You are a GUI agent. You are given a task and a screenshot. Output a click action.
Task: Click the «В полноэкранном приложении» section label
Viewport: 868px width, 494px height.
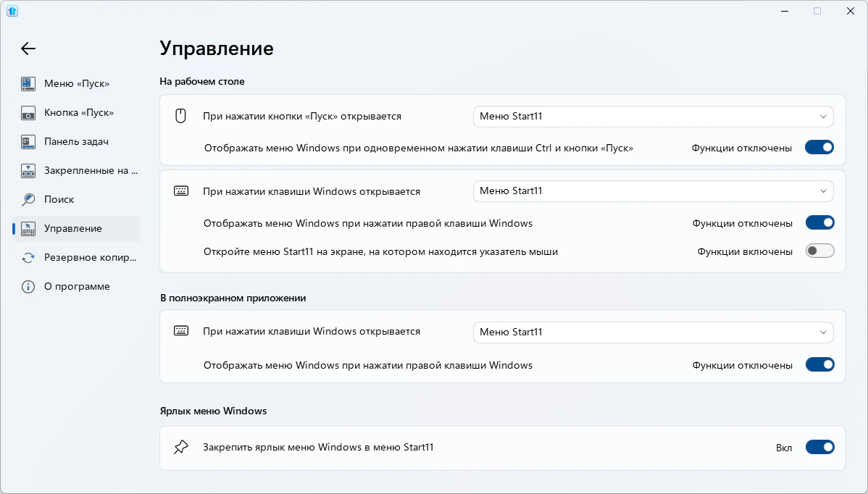click(x=233, y=298)
